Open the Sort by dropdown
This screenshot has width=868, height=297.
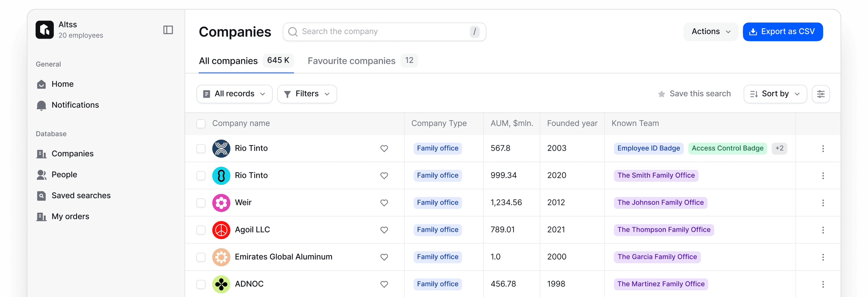tap(775, 94)
